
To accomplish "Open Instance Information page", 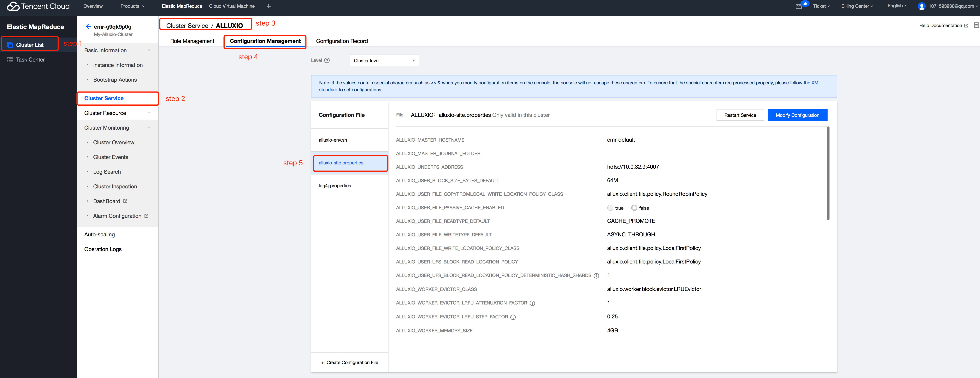I will (118, 65).
